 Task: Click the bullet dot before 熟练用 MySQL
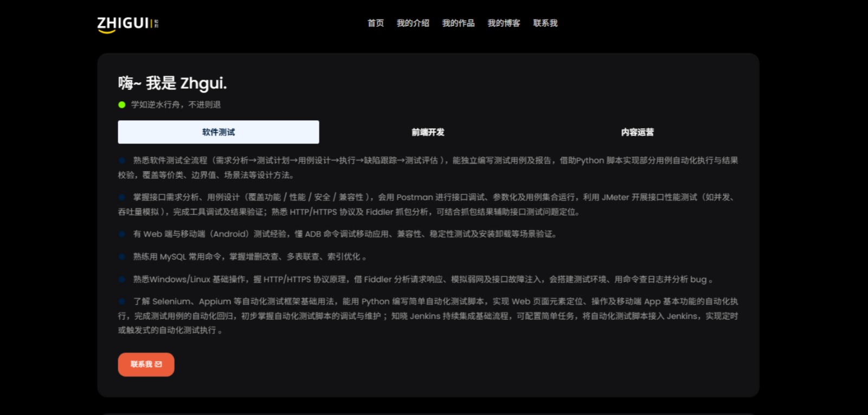coord(122,257)
